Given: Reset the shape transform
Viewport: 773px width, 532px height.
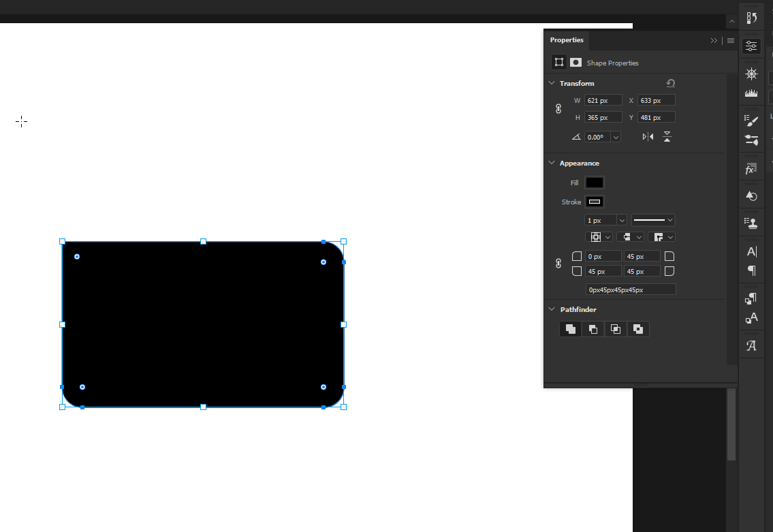Looking at the screenshot, I should tap(671, 82).
